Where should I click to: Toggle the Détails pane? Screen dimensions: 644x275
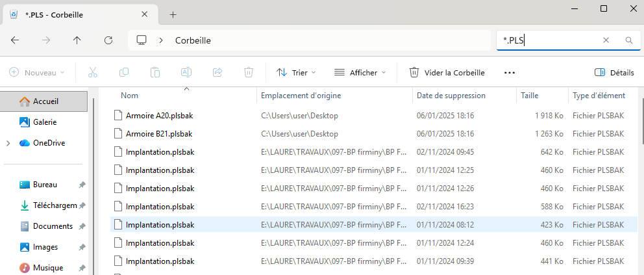614,73
